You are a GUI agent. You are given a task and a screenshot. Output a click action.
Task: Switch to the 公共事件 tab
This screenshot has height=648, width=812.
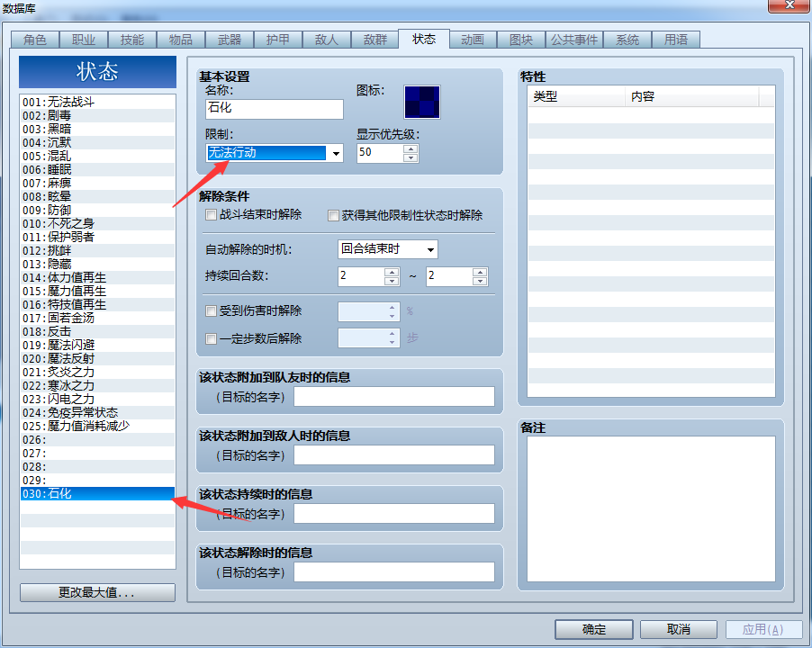(574, 40)
